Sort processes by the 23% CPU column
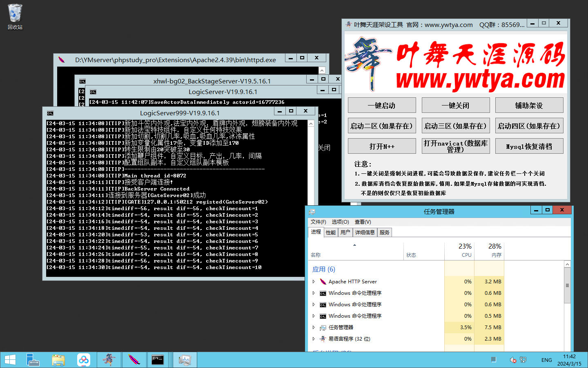 pos(459,251)
